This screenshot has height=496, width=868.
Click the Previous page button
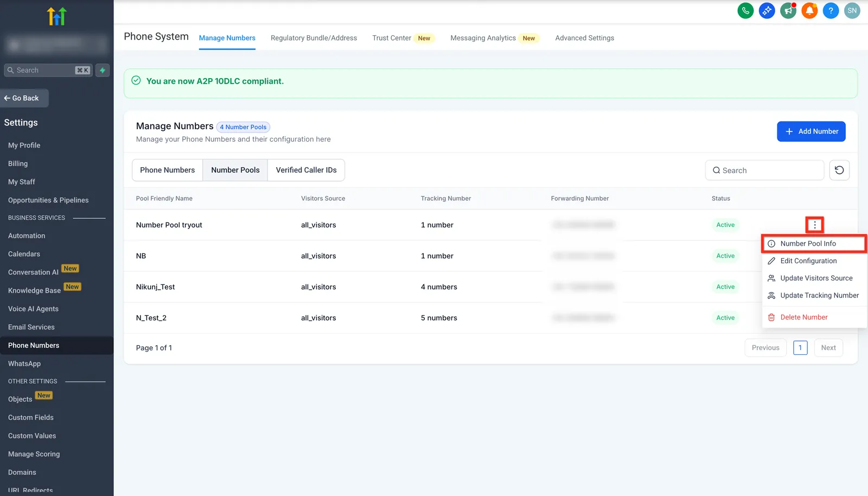765,348
